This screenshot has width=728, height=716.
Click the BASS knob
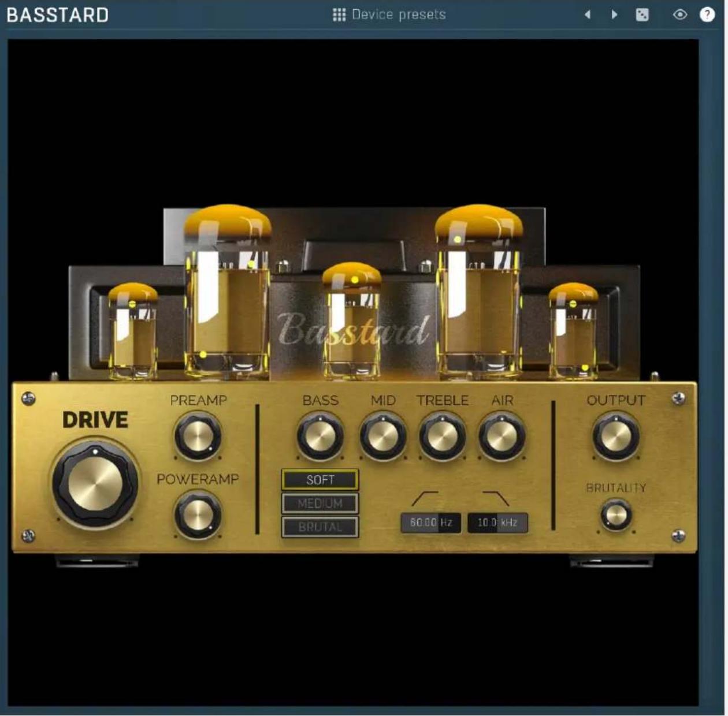click(320, 437)
